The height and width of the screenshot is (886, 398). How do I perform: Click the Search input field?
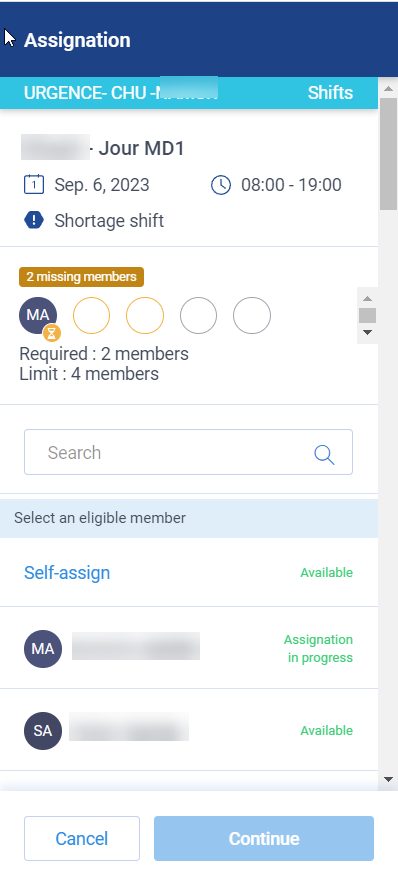coord(188,452)
